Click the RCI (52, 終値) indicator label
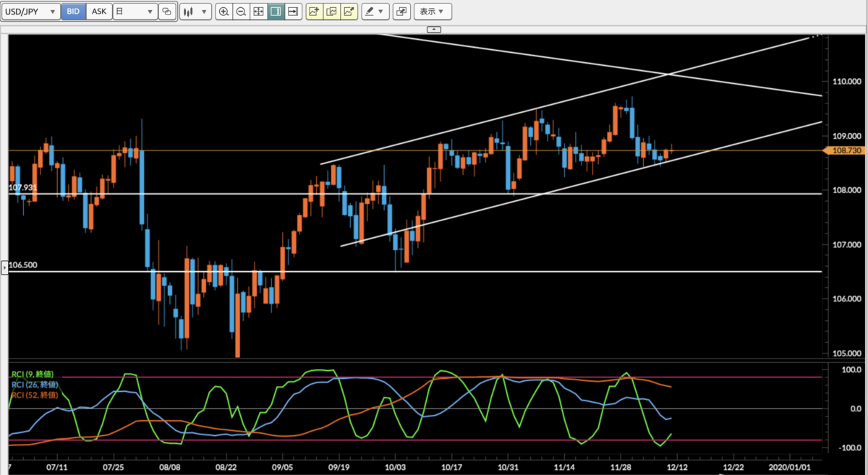Viewport: 868px width, 475px height. pos(33,395)
